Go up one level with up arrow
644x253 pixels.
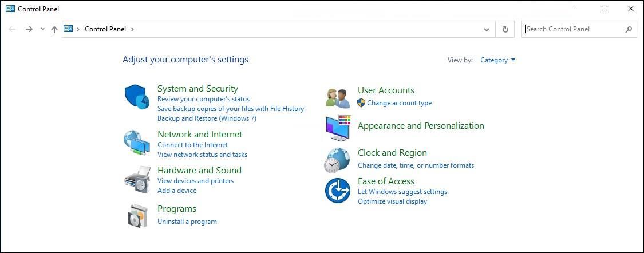tap(54, 29)
